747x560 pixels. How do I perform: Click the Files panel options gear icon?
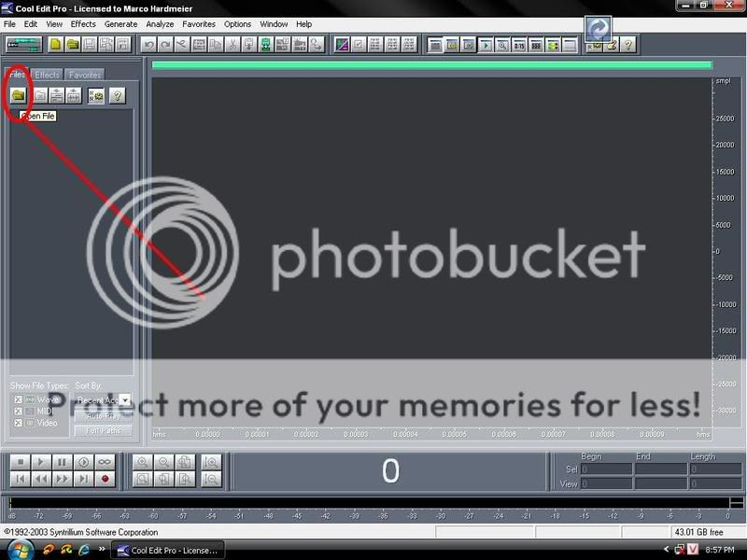pyautogui.click(x=96, y=96)
